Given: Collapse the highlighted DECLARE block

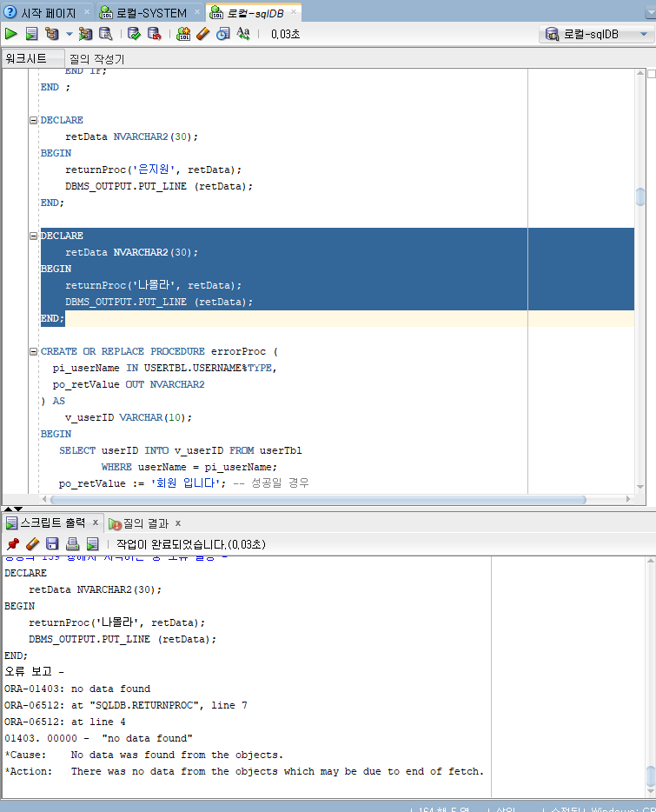Looking at the screenshot, I should [34, 236].
